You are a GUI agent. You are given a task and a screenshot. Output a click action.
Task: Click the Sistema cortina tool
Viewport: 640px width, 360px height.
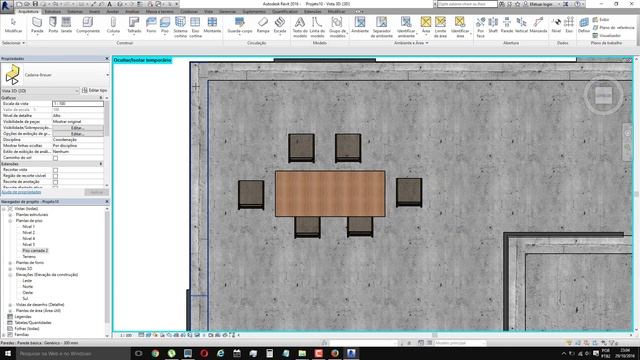pos(180,27)
